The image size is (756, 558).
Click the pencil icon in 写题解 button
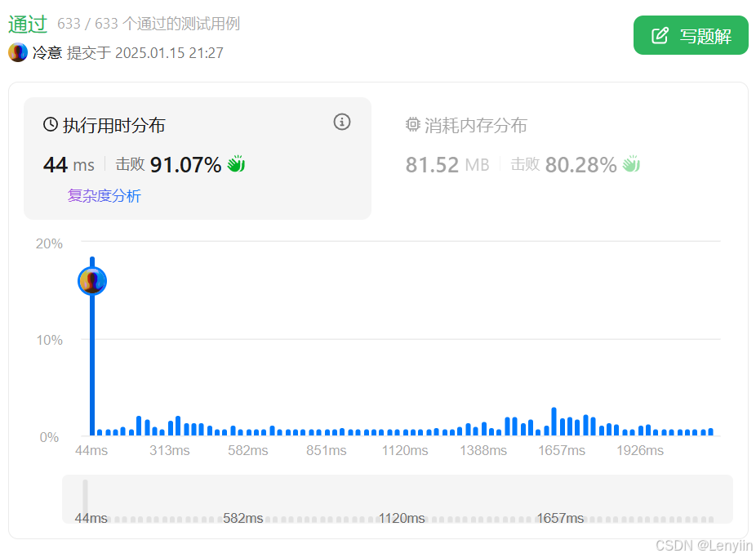click(x=660, y=36)
